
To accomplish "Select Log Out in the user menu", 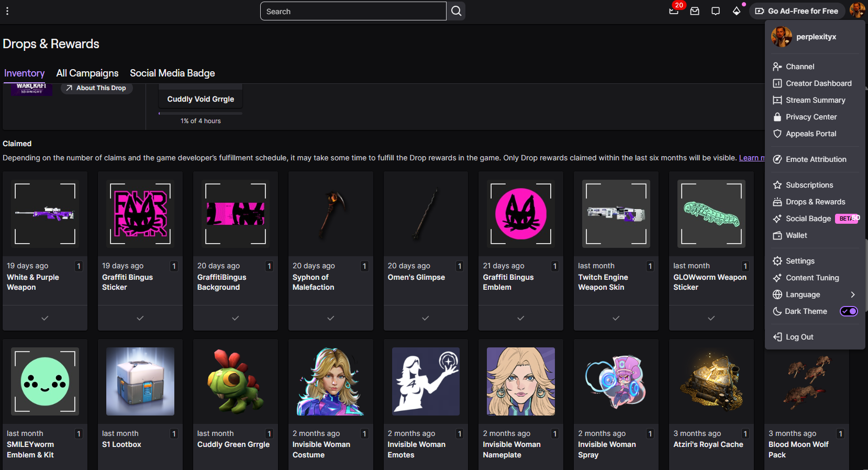I will coord(799,337).
